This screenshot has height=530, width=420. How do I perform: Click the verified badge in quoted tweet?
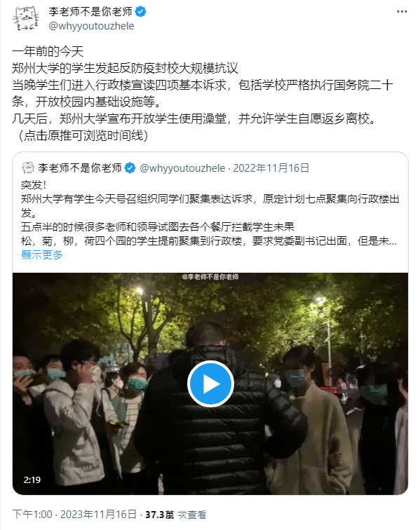[130, 168]
